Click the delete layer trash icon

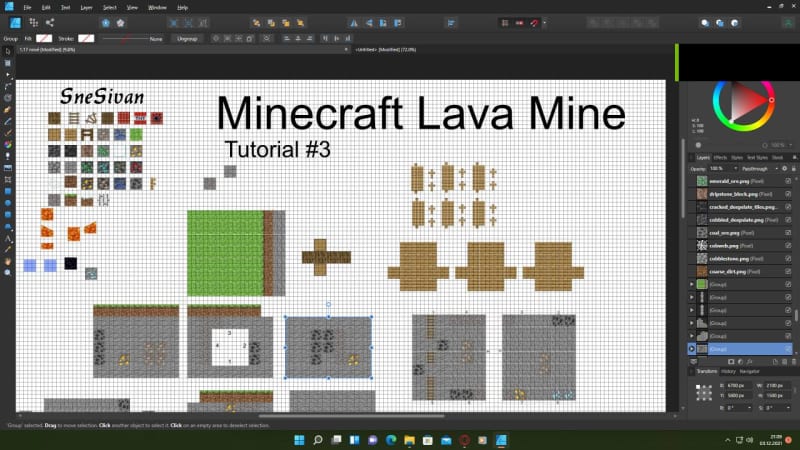[x=793, y=362]
